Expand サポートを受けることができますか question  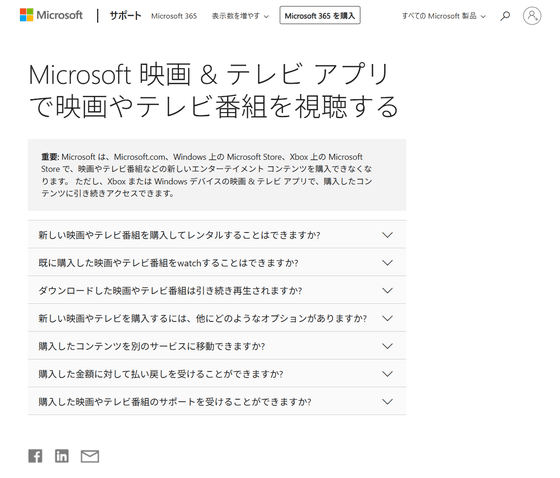217,402
